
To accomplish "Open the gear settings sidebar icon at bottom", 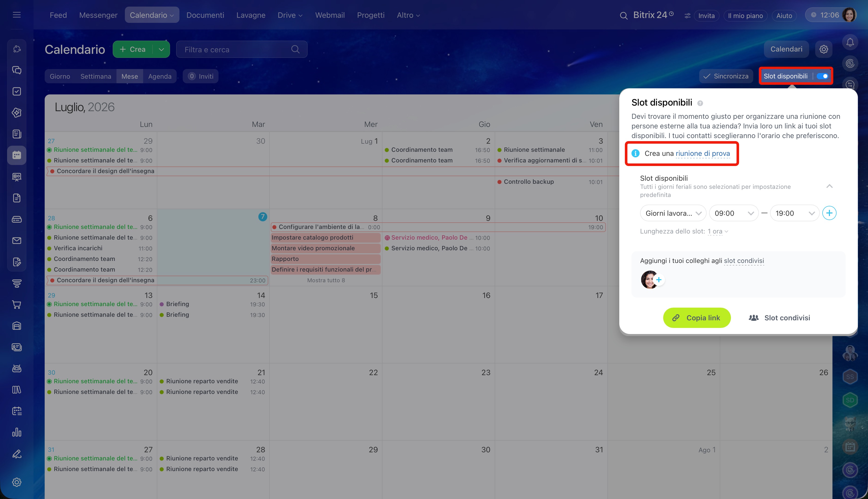I will pos(16,482).
